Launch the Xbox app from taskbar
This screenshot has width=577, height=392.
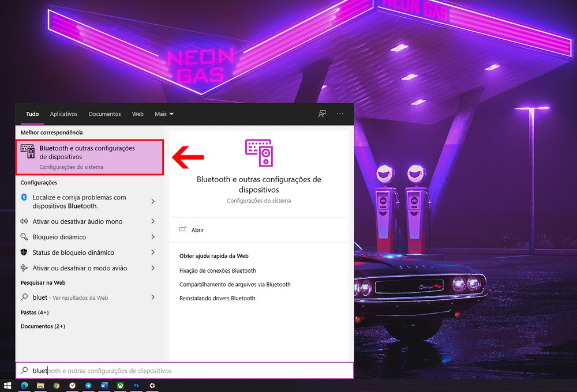coord(121,385)
